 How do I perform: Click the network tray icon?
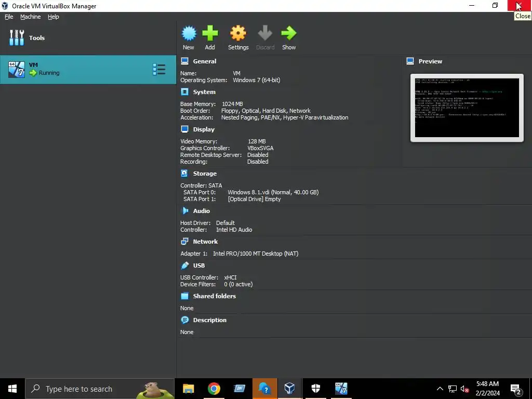coord(453,389)
